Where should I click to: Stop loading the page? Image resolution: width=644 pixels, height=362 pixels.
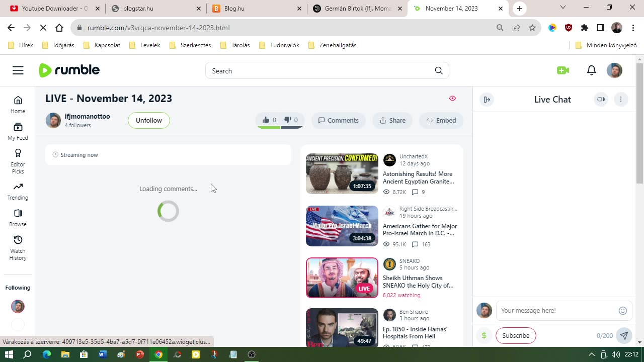click(43, 28)
